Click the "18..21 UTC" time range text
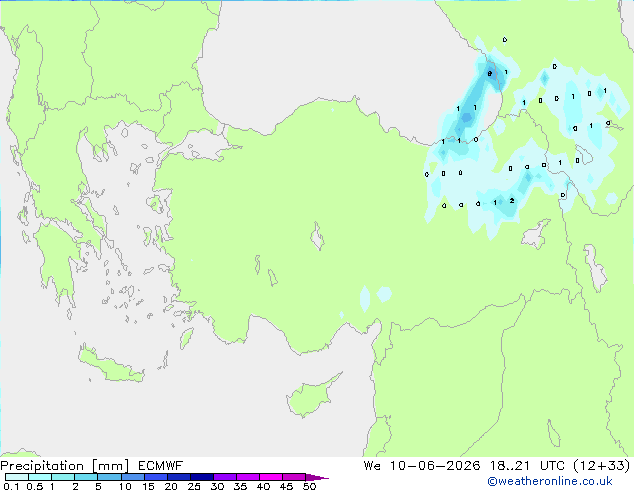This screenshot has height=490, width=634. pos(530,466)
